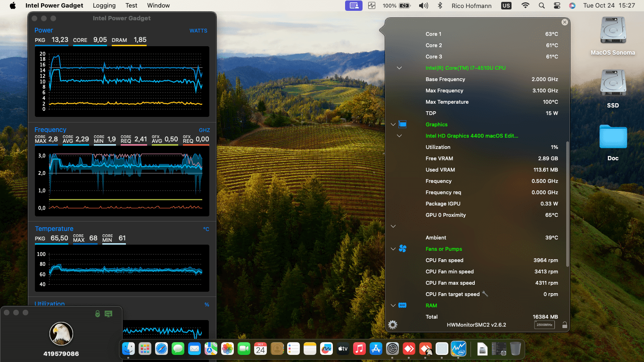Collapse the Fans or Pumps section
Image resolution: width=644 pixels, height=362 pixels.
click(393, 249)
